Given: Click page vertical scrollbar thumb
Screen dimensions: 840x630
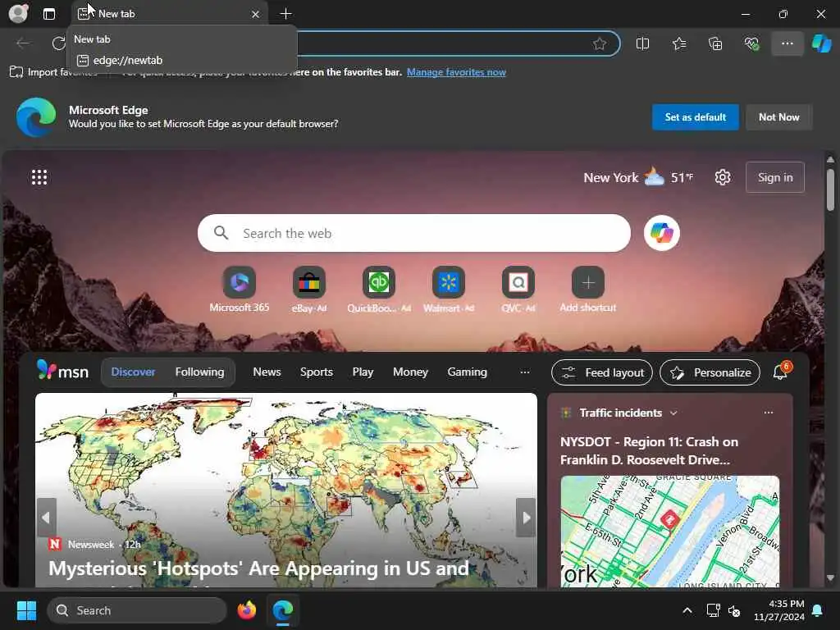Looking at the screenshot, I should tap(830, 189).
